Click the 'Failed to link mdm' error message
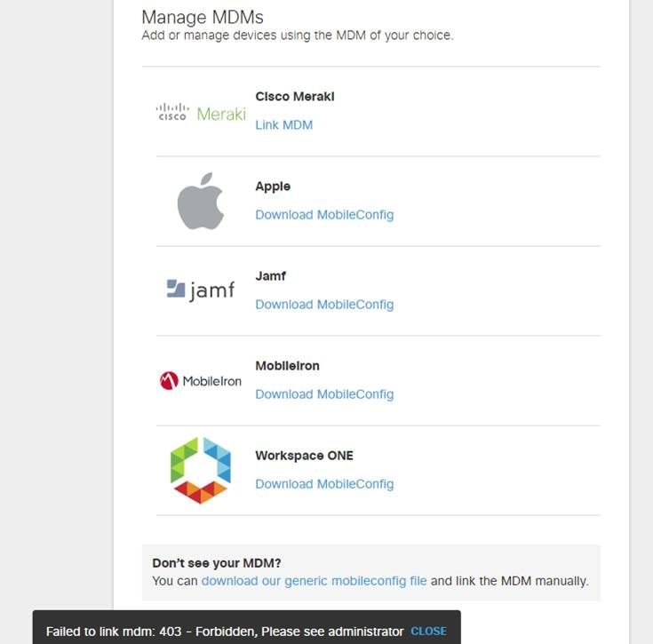The height and width of the screenshot is (644, 653). tap(225, 632)
